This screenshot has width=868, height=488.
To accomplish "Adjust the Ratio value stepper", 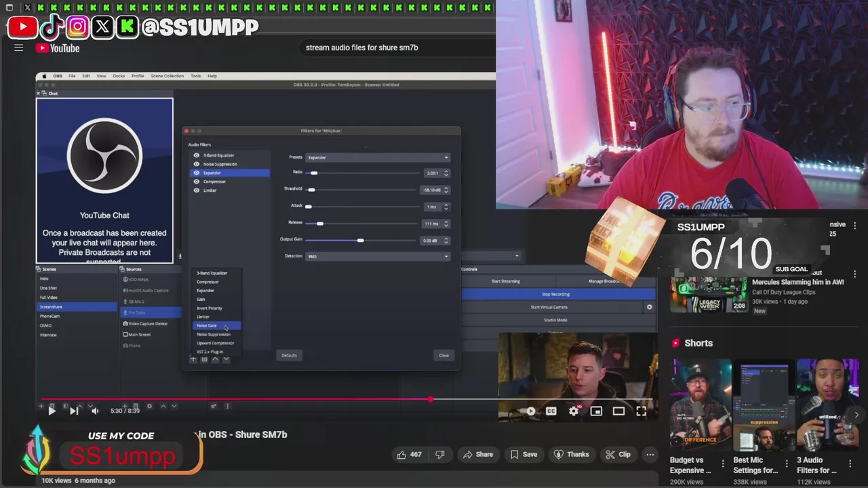I will point(446,173).
